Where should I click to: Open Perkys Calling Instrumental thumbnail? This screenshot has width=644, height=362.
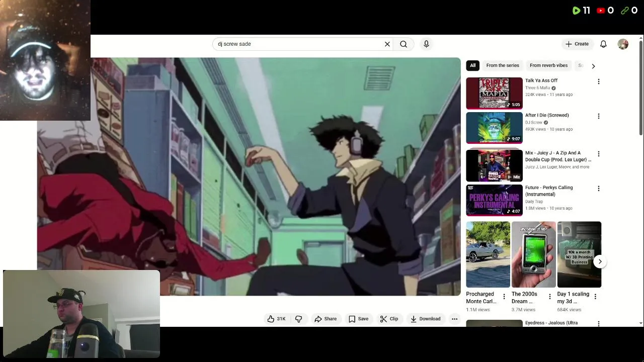coord(494,200)
